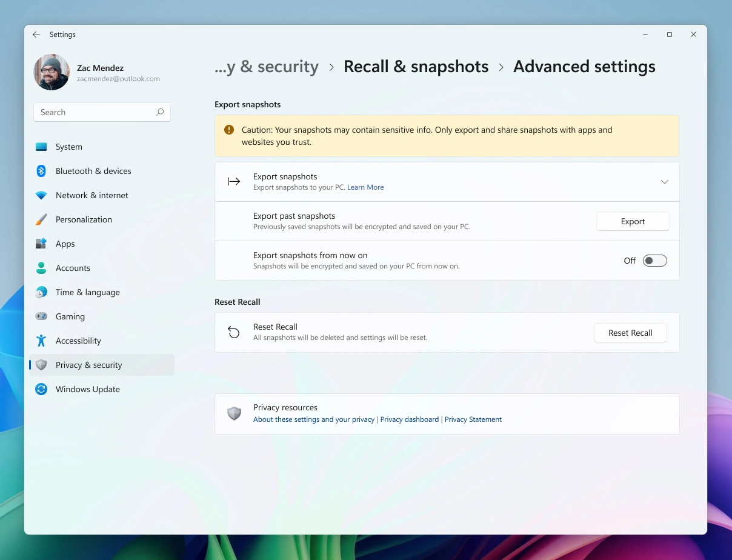Click the Privacy & security shield icon in the sidebar

(41, 365)
